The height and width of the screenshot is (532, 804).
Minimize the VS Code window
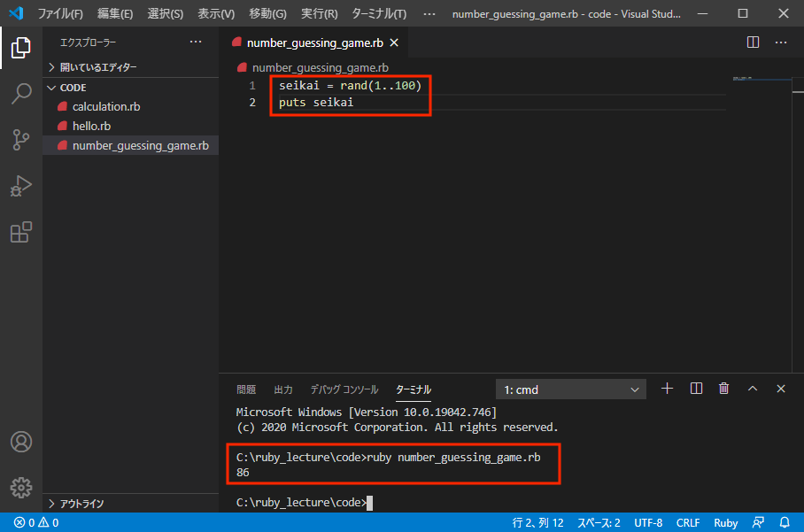pos(702,13)
